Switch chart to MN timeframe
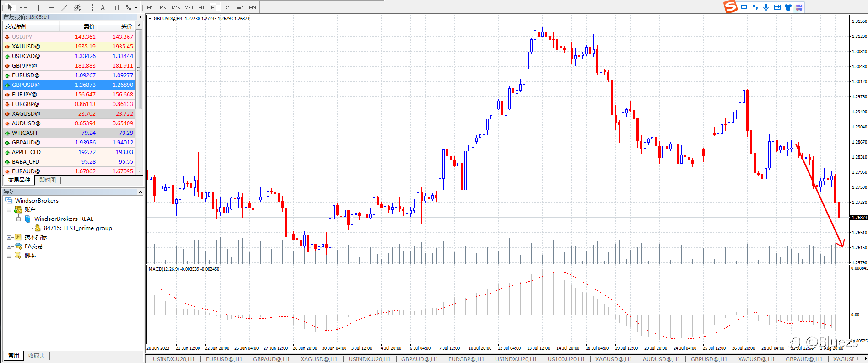Image resolution: width=868 pixels, height=363 pixels. point(253,7)
